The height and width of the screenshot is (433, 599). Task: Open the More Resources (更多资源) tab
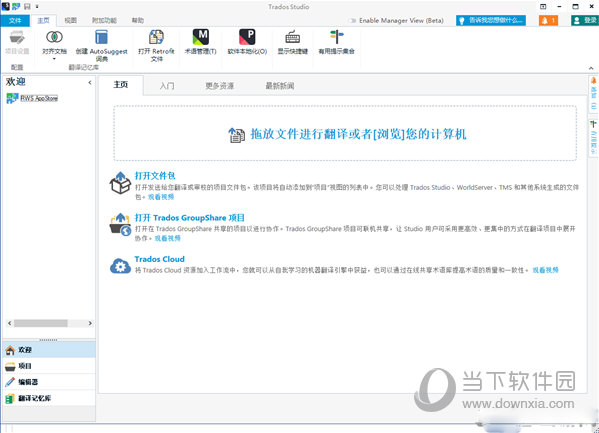220,86
